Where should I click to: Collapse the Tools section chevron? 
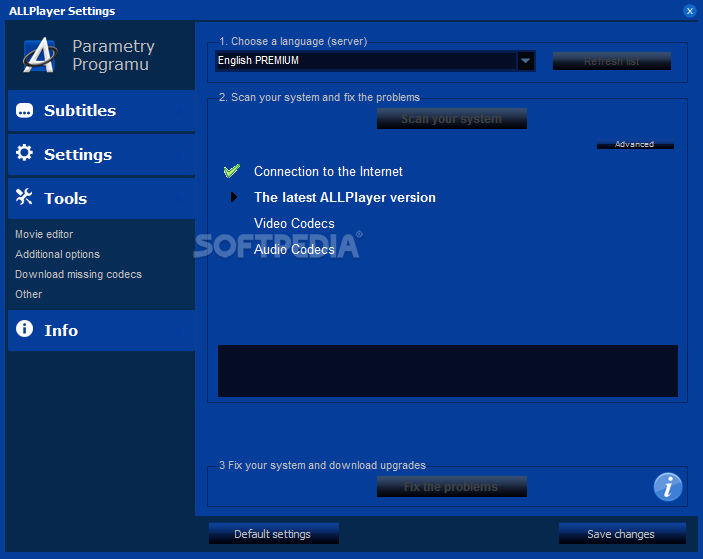point(179,199)
